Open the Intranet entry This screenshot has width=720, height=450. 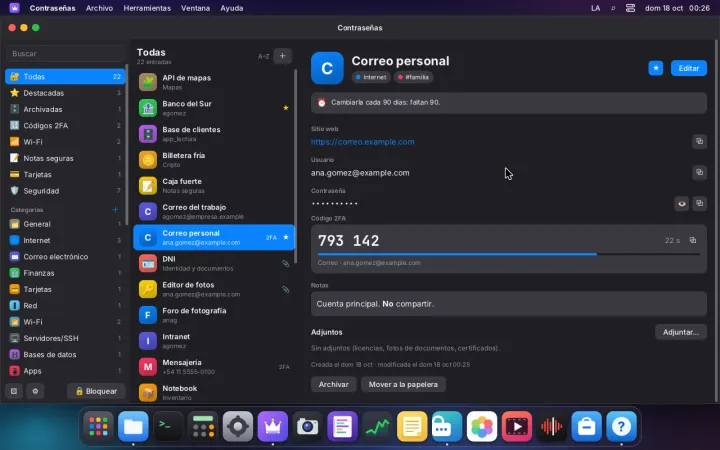point(214,341)
